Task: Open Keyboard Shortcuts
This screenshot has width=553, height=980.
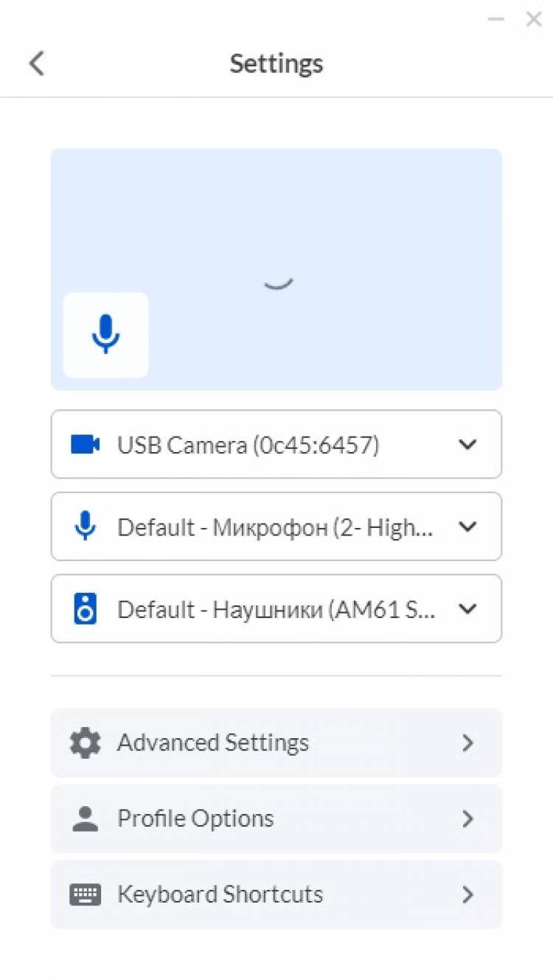Action: [x=220, y=895]
